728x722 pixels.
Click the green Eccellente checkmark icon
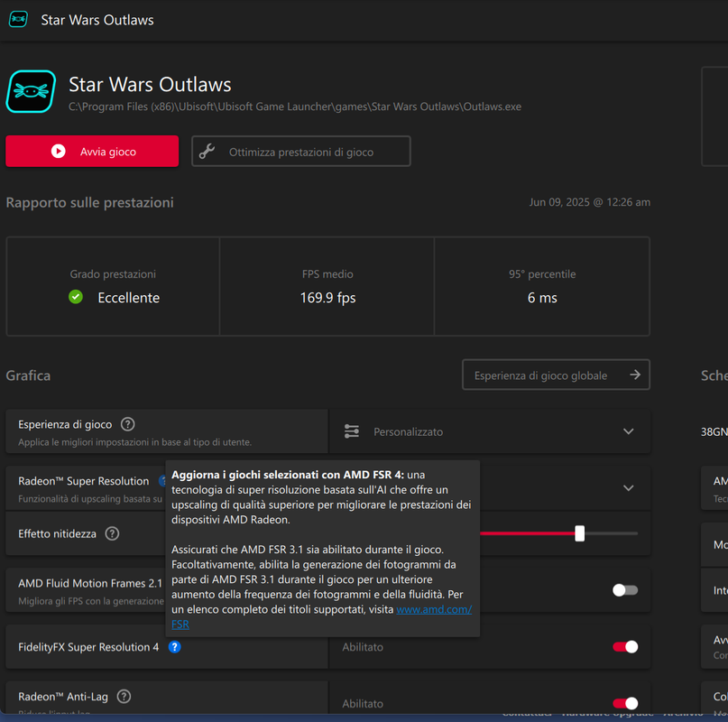click(x=76, y=297)
